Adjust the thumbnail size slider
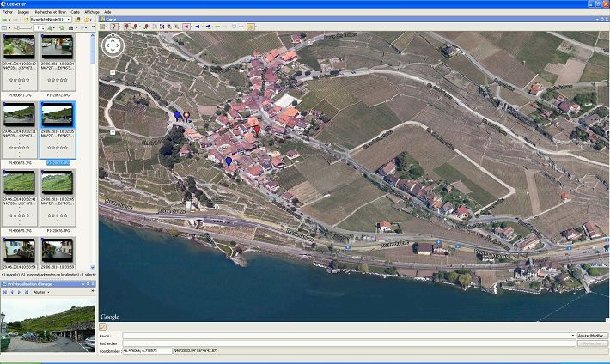This screenshot has width=610, height=364. [19, 27]
